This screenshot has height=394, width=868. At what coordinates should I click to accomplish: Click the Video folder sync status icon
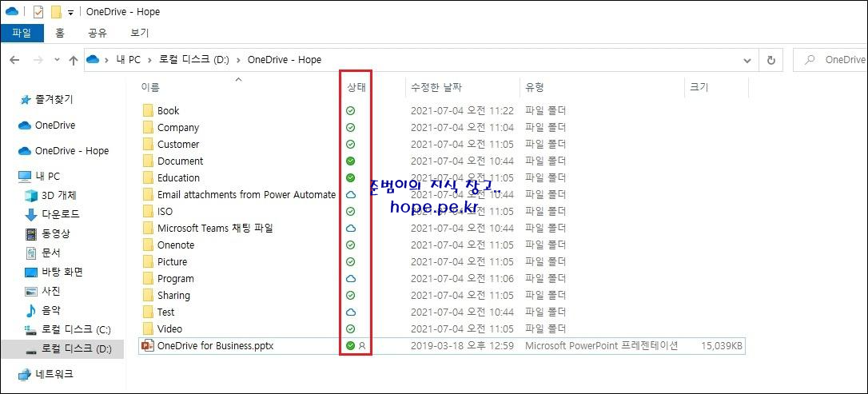click(350, 328)
